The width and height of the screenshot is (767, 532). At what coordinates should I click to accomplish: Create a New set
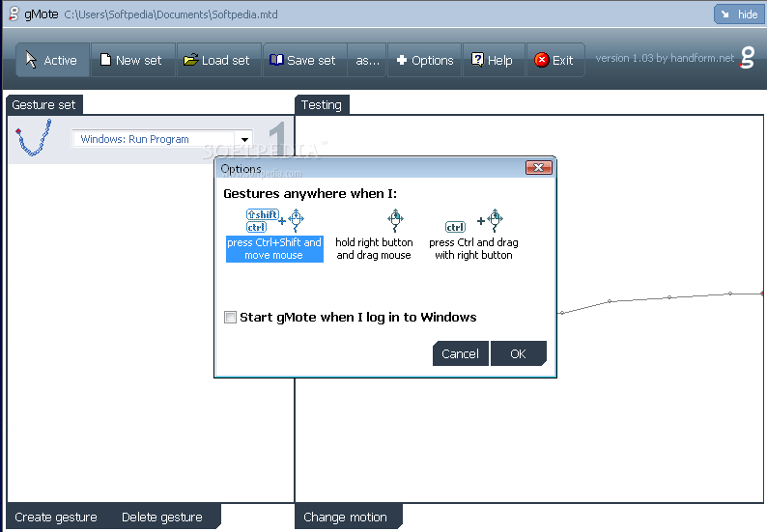(132, 60)
